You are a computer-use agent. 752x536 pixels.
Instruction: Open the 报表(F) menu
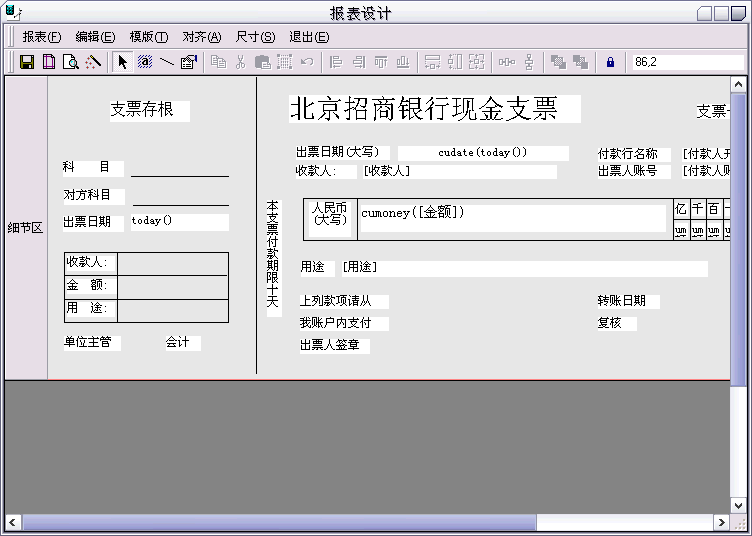point(42,37)
